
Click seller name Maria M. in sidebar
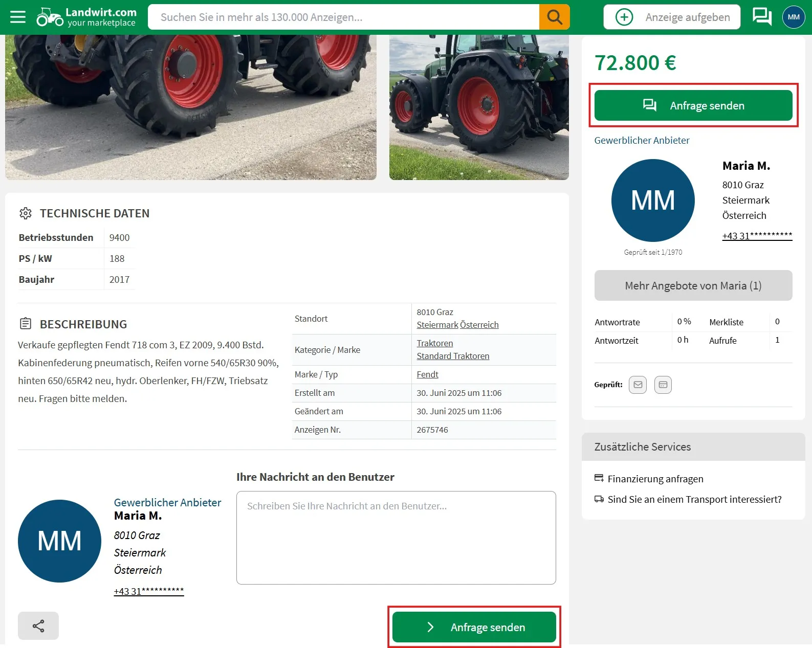coord(746,166)
